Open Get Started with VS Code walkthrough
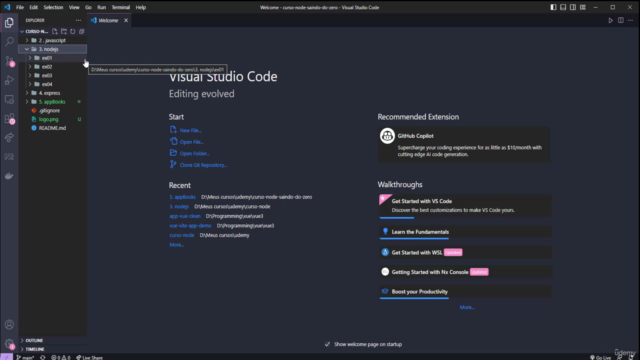 [x=465, y=205]
